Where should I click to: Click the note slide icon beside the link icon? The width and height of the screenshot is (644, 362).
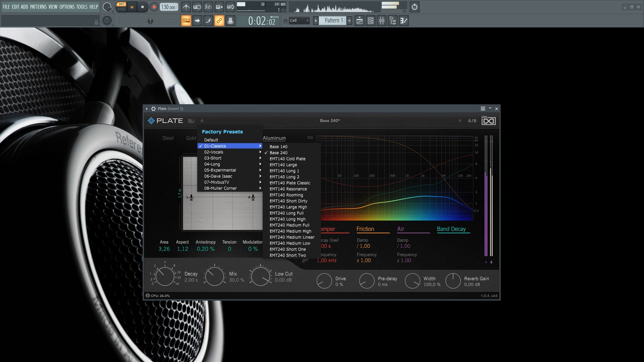pyautogui.click(x=208, y=21)
